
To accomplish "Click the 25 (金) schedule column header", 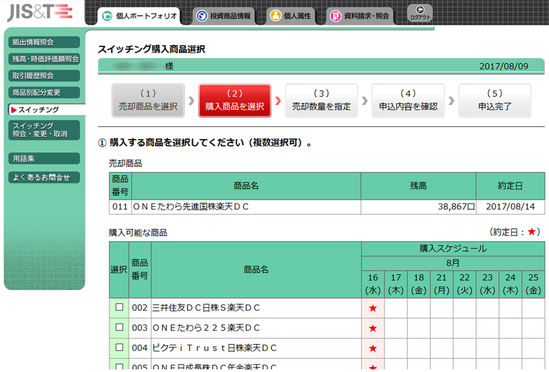I will [533, 284].
